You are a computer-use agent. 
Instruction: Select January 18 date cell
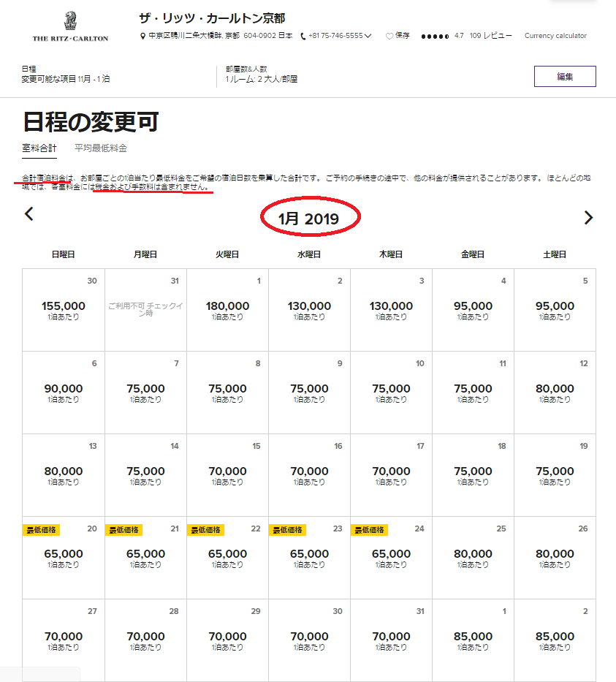click(473, 475)
